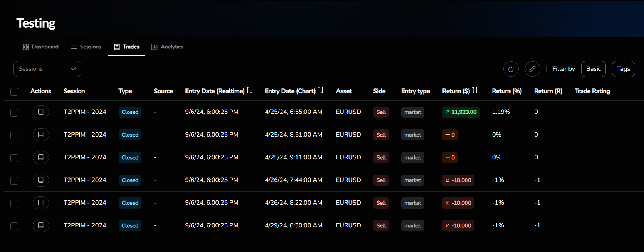
Task: Check the box for 8:51:00 AM trade
Action: (x=14, y=135)
